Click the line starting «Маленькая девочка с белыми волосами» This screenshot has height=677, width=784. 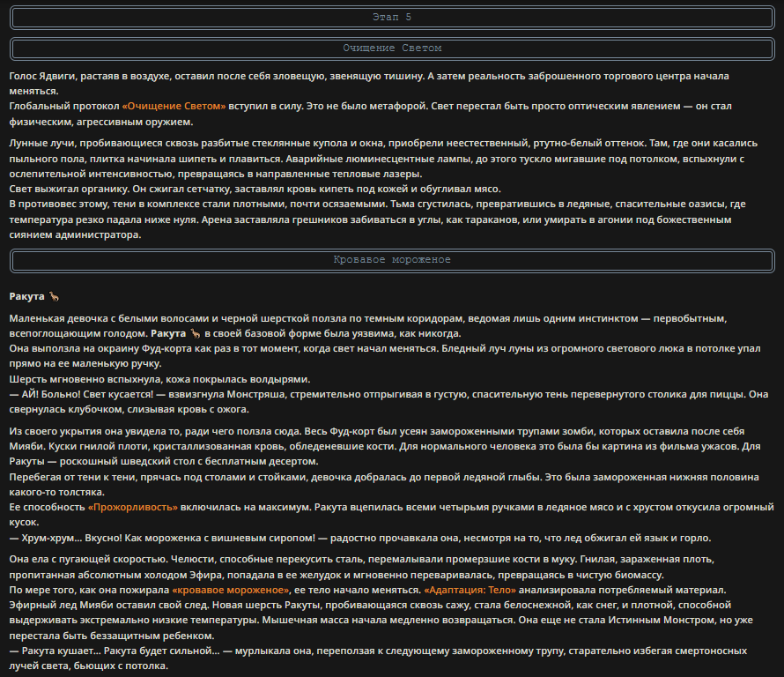click(368, 319)
